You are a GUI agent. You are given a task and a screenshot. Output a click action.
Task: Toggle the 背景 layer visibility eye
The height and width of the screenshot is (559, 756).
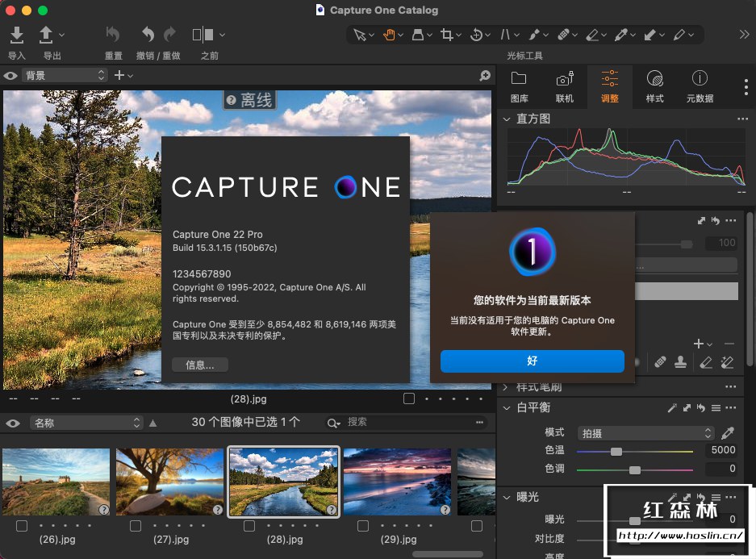10,76
